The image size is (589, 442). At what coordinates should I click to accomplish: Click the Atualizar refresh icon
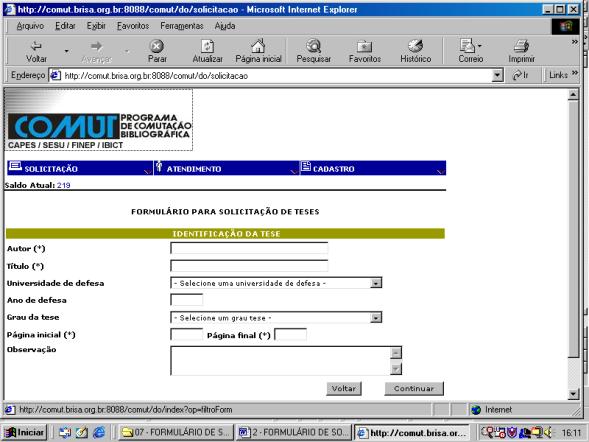click(x=207, y=46)
